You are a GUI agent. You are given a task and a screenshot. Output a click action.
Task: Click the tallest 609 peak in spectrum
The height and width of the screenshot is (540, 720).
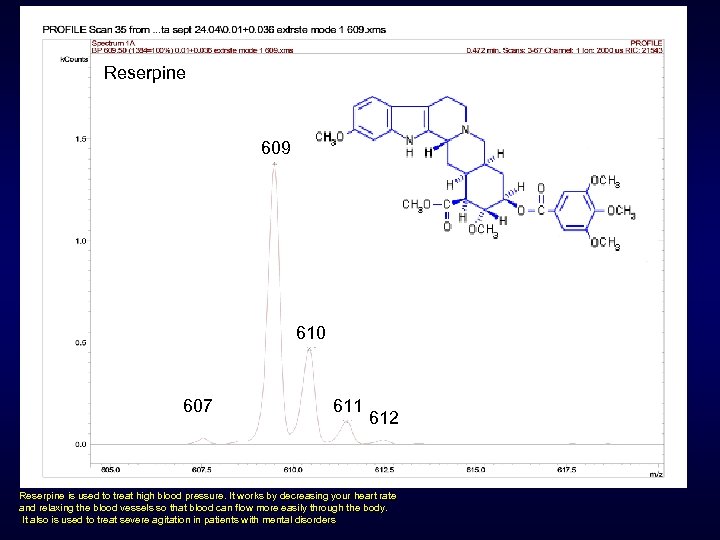275,303
